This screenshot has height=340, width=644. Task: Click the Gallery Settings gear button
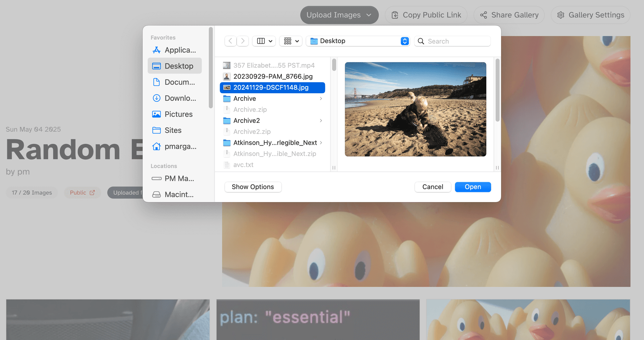(590, 15)
